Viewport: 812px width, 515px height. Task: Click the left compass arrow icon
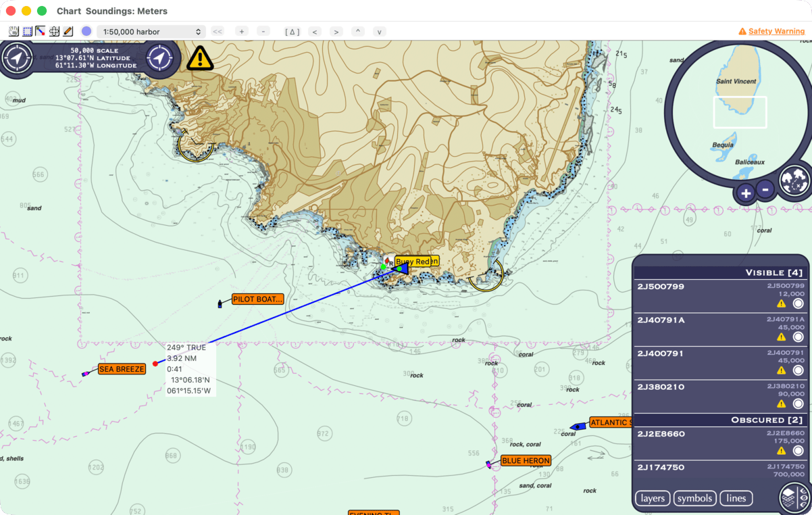coord(17,58)
